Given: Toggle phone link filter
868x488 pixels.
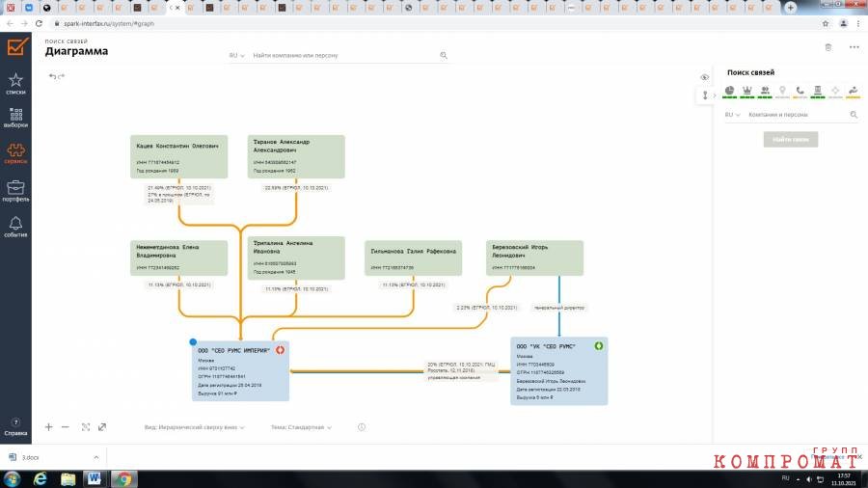Looking at the screenshot, I should pyautogui.click(x=800, y=92).
